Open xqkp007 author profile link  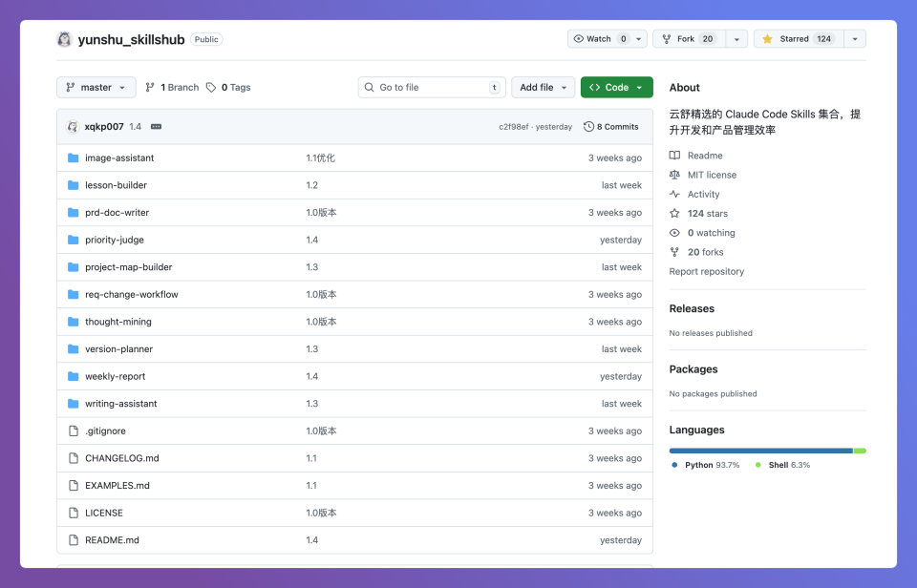104,126
